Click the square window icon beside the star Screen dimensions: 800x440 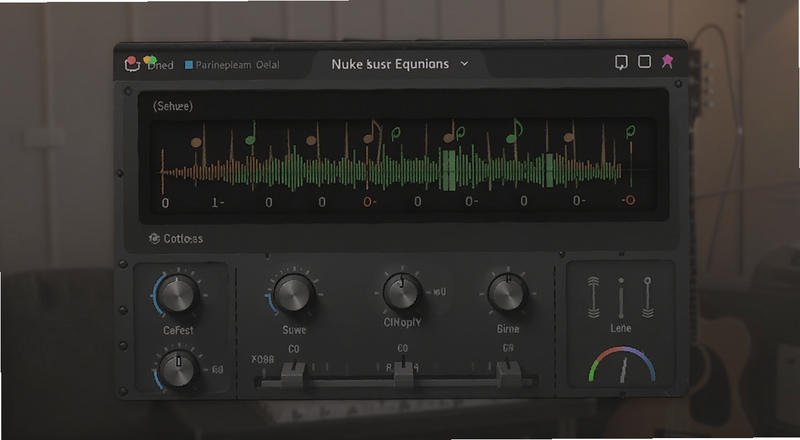pos(645,62)
